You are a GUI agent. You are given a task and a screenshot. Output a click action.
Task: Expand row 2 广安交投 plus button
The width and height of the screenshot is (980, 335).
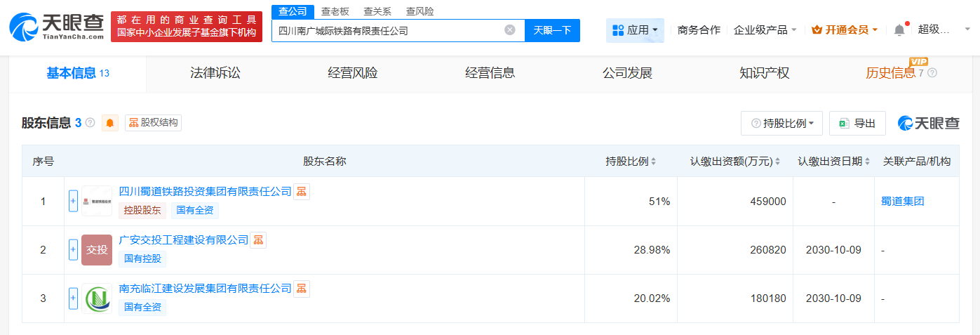coord(73,249)
